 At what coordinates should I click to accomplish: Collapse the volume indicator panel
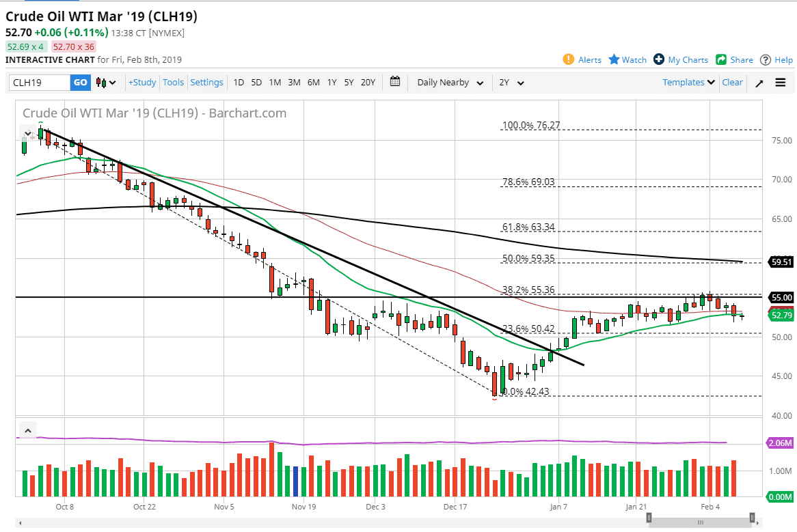(27, 430)
